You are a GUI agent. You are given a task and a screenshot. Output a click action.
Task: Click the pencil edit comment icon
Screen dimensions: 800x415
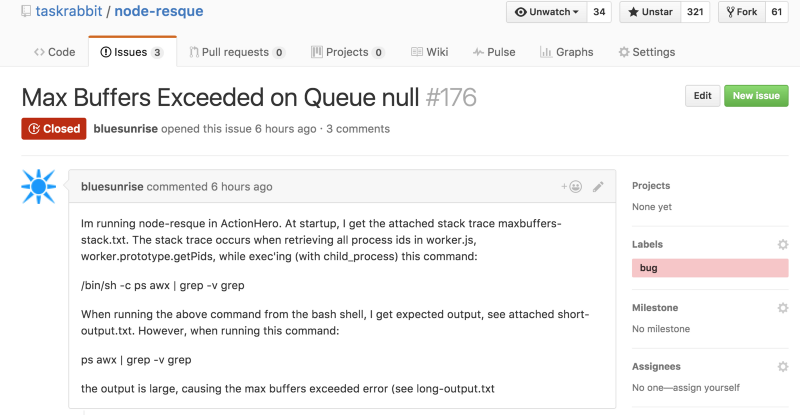(598, 187)
